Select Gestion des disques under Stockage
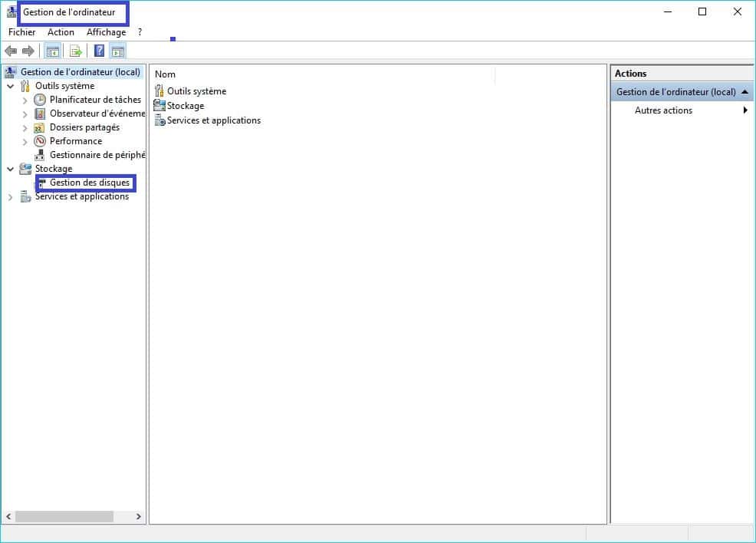 point(90,183)
